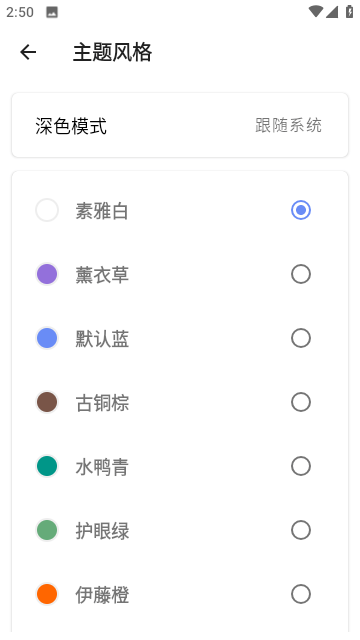
Task: Go back using the arrow icon
Action: click(x=28, y=52)
